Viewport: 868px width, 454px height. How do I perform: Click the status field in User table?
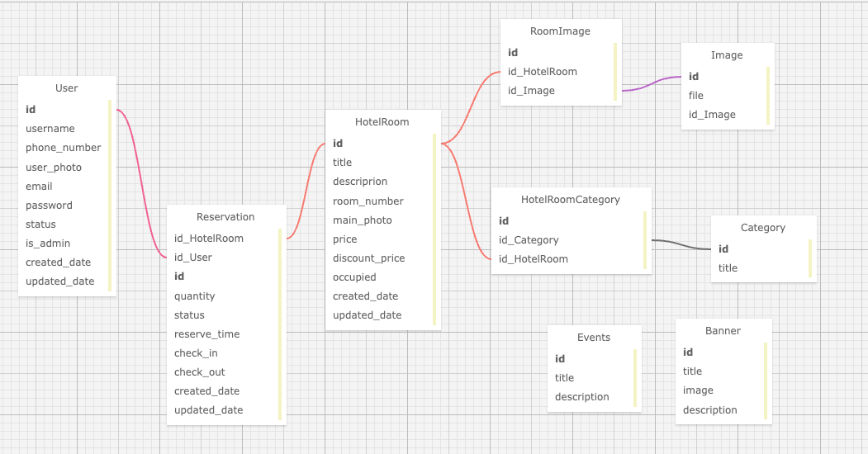pyautogui.click(x=40, y=224)
